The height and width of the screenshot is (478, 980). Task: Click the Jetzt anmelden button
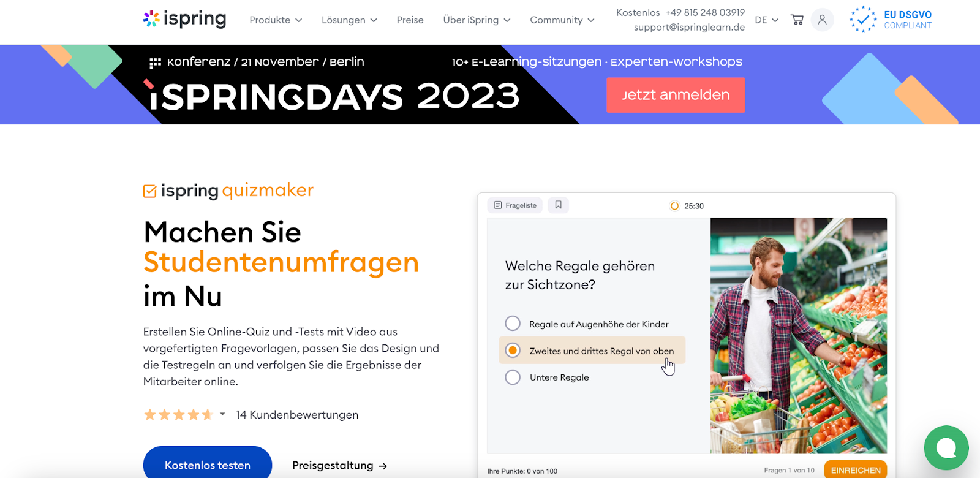[676, 95]
